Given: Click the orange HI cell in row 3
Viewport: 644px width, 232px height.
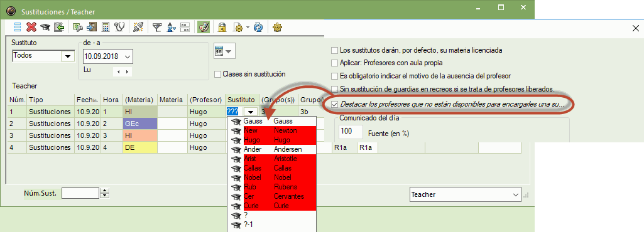Looking at the screenshot, I should pyautogui.click(x=139, y=135).
